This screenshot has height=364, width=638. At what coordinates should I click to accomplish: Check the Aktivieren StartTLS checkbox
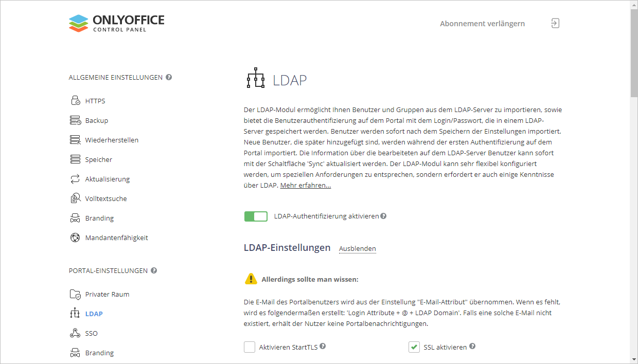[250, 347]
